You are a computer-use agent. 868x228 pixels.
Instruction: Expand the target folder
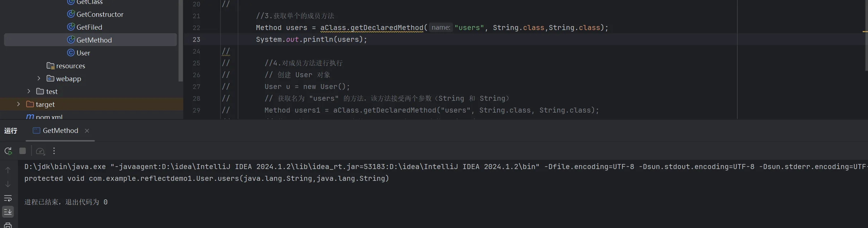pos(19,104)
